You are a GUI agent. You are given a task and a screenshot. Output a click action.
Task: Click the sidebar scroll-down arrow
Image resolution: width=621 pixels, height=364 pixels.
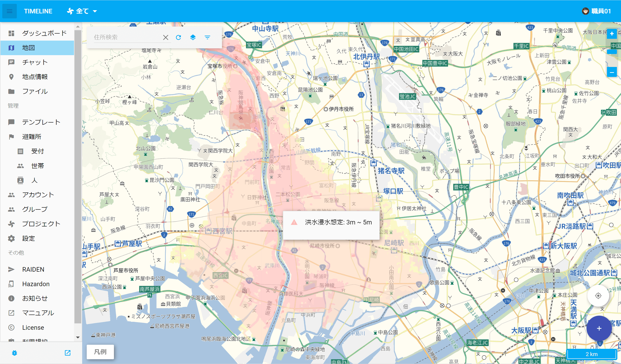[78, 337]
